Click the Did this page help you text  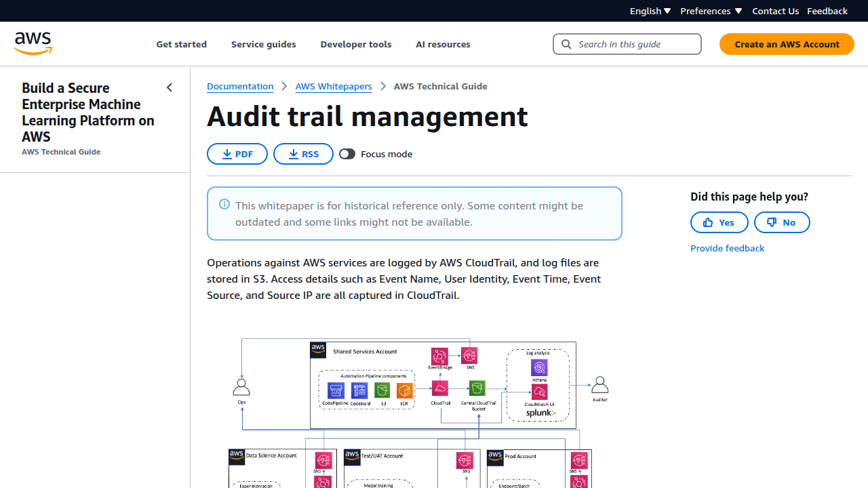tap(749, 197)
